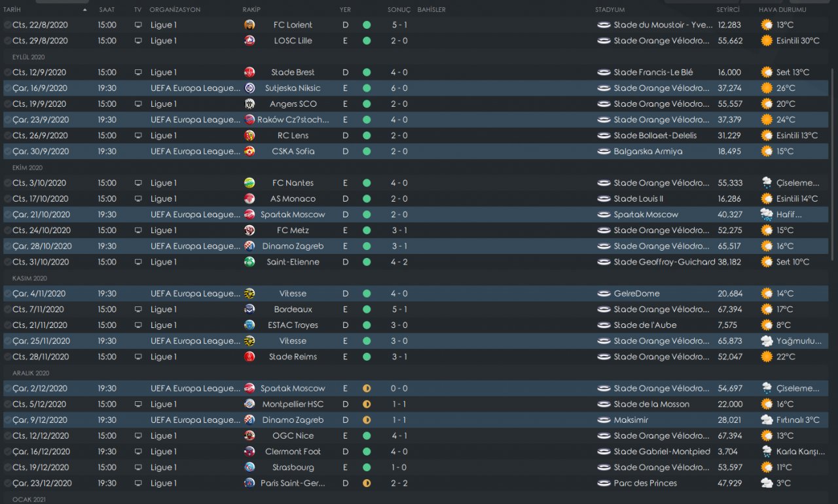Toggle the check circle for Cts, 3/10/2020
Image resolution: width=838 pixels, height=504 pixels.
click(x=7, y=183)
